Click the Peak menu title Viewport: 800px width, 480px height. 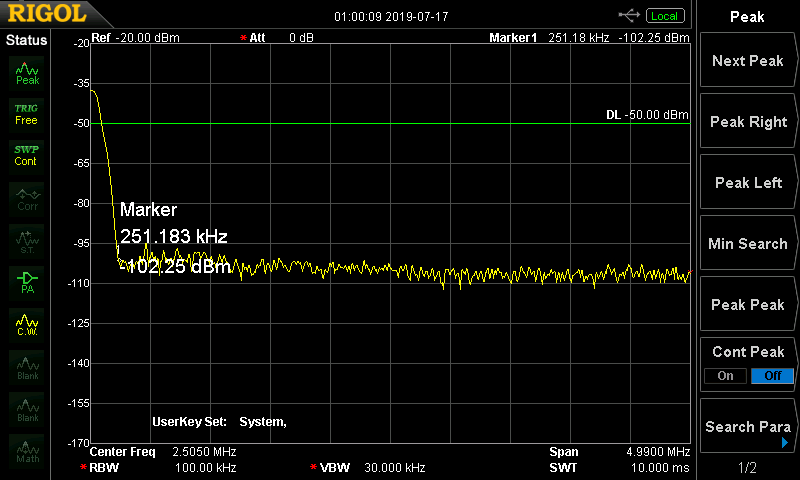pyautogui.click(x=747, y=17)
